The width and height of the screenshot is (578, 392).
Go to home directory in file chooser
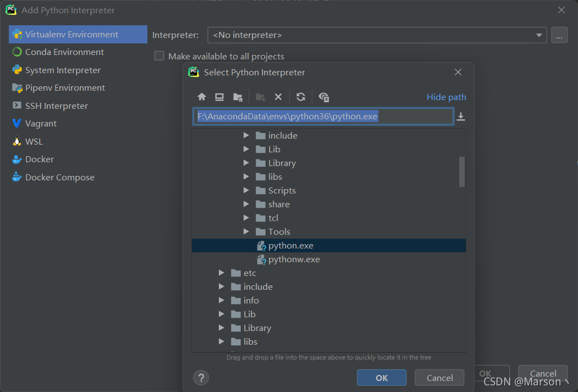(202, 97)
